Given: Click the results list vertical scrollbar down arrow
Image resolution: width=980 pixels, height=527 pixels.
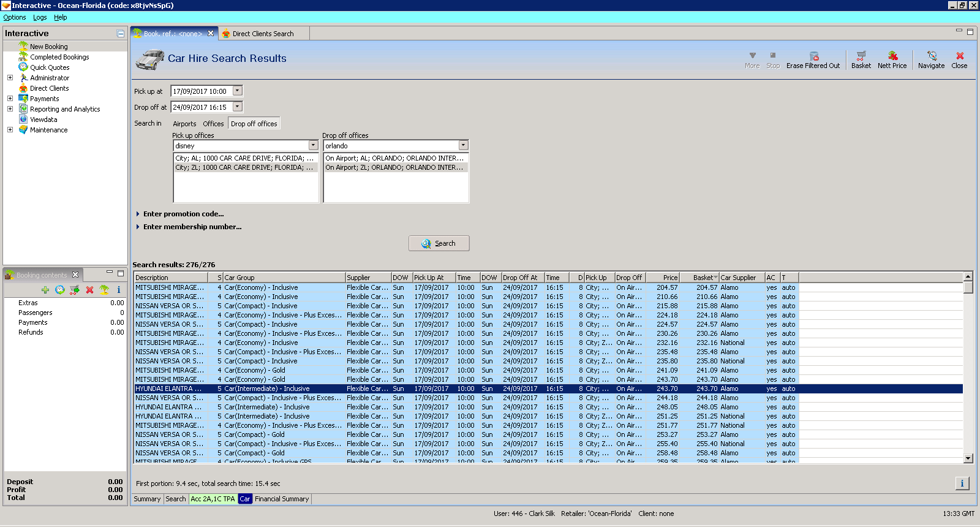Looking at the screenshot, I should pos(968,458).
